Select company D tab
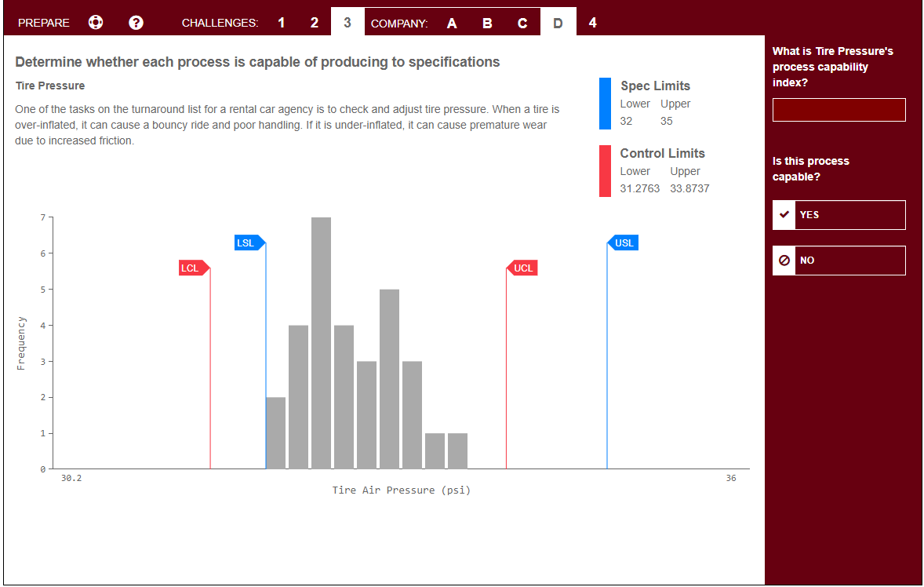 558,22
